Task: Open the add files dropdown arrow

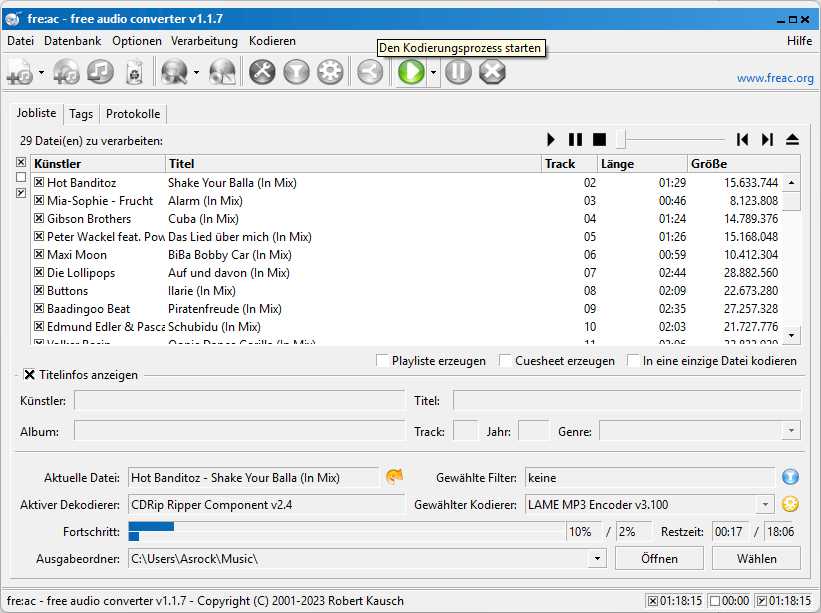Action: pos(41,72)
